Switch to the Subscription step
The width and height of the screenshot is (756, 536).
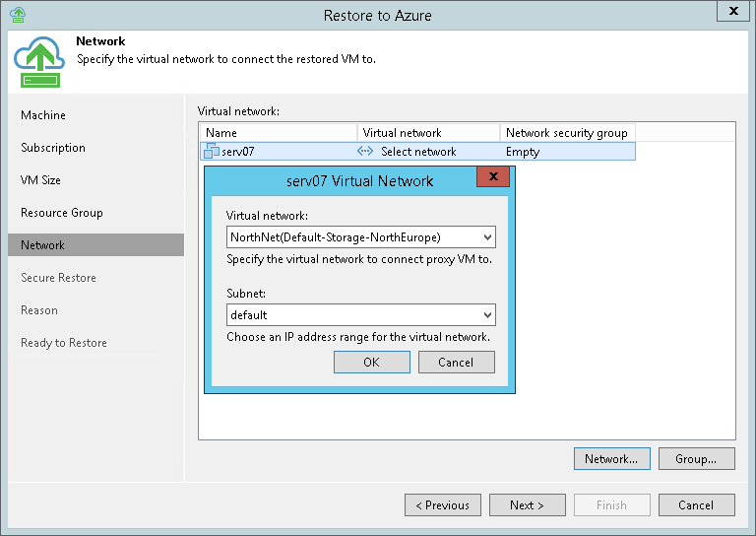53,148
